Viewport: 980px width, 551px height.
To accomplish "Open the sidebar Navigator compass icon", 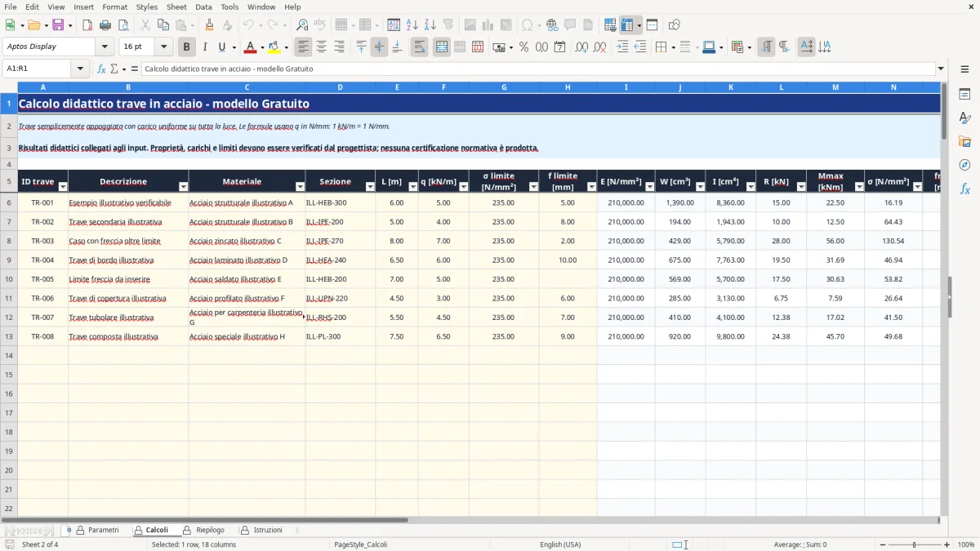I will 964,165.
